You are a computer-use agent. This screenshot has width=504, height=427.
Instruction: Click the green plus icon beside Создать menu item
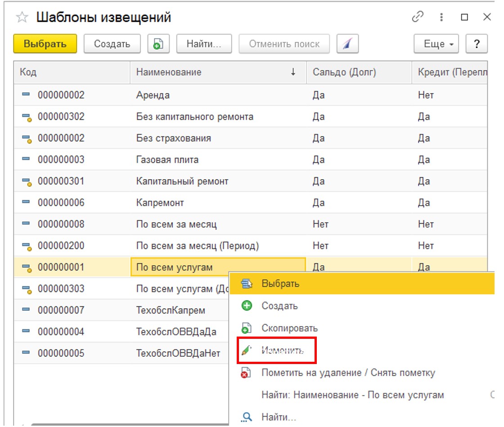point(247,306)
